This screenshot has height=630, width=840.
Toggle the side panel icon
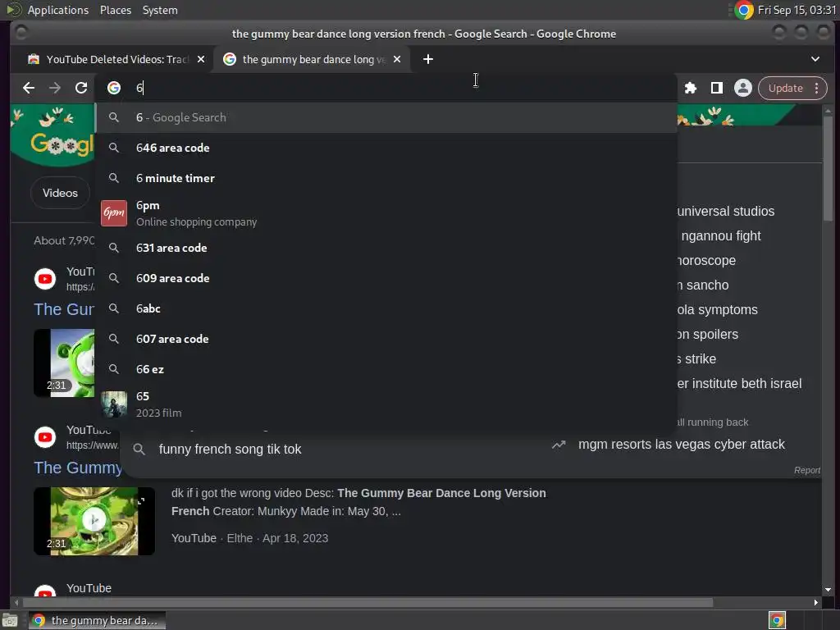pos(717,88)
